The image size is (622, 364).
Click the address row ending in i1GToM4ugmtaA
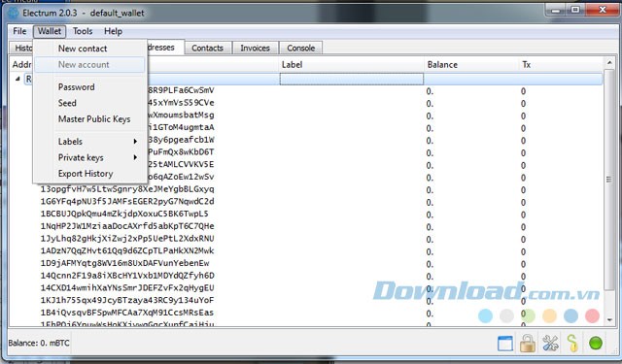point(181,127)
